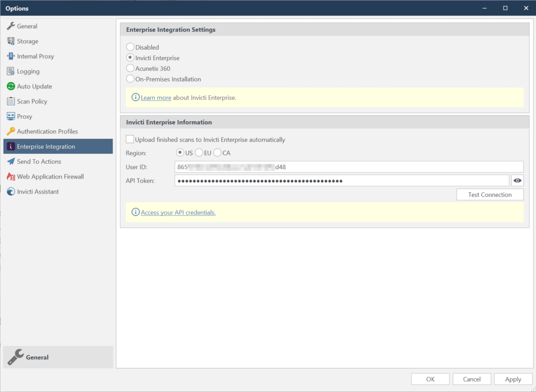Select the Storage icon in sidebar
536x392 pixels.
10,41
